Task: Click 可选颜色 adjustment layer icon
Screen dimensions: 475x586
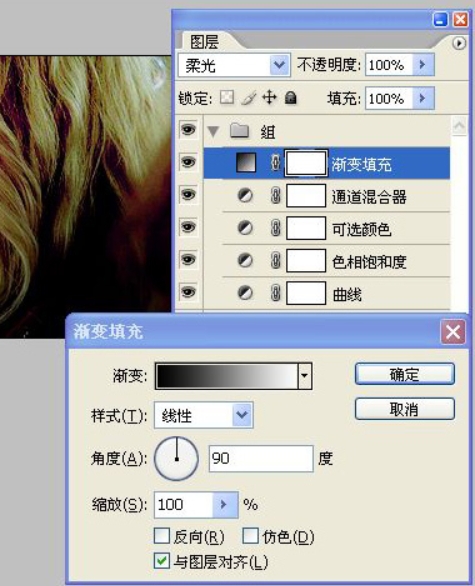Action: tap(245, 228)
